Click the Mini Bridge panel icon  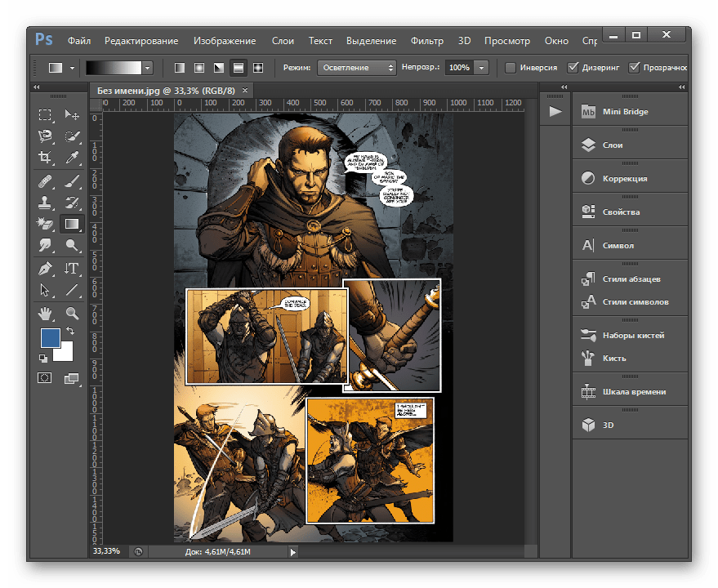587,112
